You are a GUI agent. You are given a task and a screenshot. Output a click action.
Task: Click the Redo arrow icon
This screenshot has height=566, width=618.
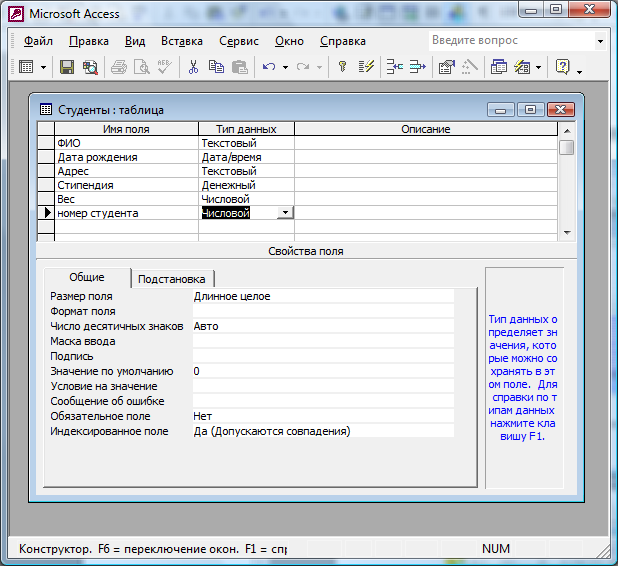[303, 67]
